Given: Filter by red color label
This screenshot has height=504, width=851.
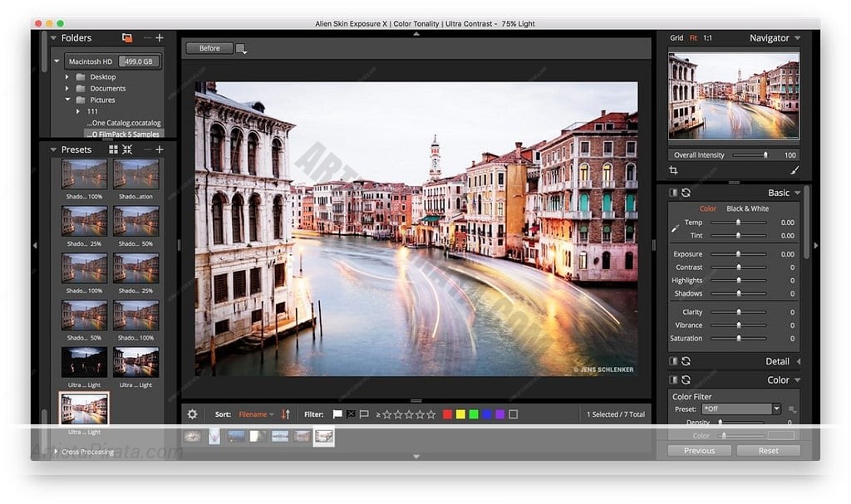Looking at the screenshot, I should [x=447, y=414].
